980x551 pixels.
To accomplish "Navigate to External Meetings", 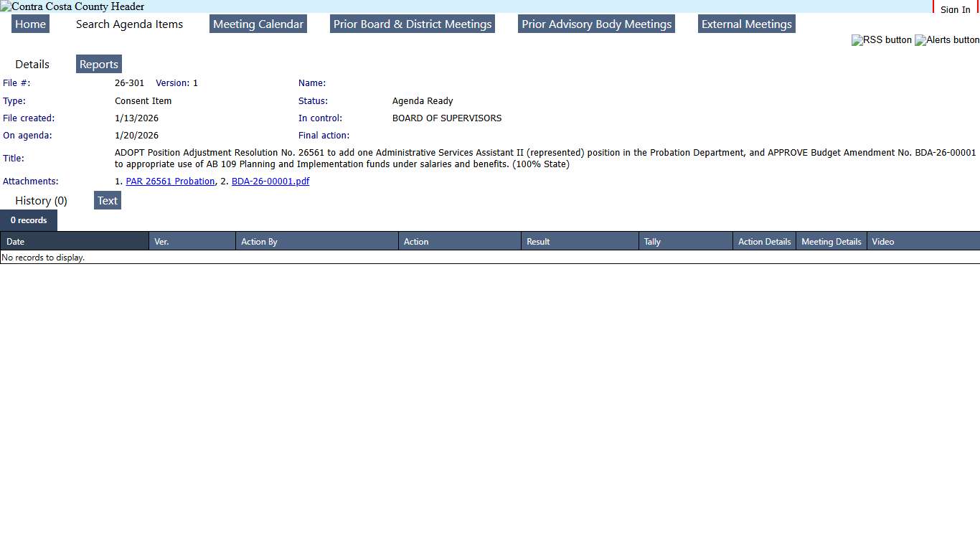I will coord(746,24).
